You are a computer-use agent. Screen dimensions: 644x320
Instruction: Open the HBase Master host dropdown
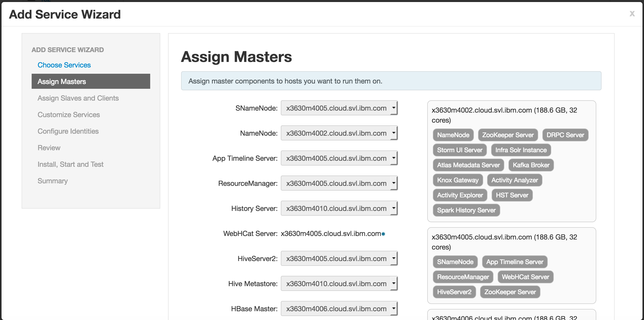coord(339,309)
